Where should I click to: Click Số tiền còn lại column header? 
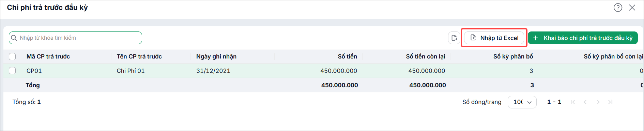click(x=426, y=56)
